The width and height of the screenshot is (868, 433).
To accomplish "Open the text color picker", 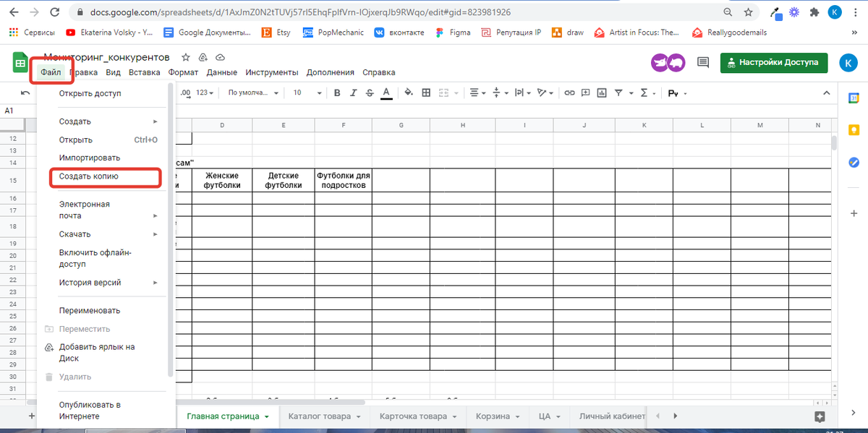I will tap(386, 93).
